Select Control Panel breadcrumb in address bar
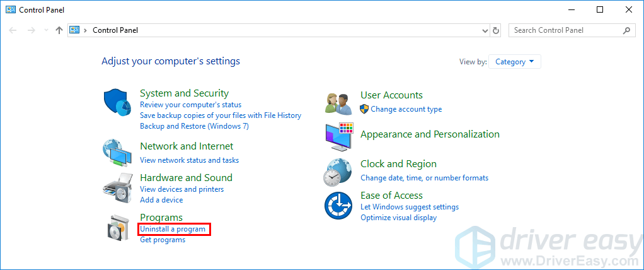This screenshot has height=270, width=644. (115, 30)
